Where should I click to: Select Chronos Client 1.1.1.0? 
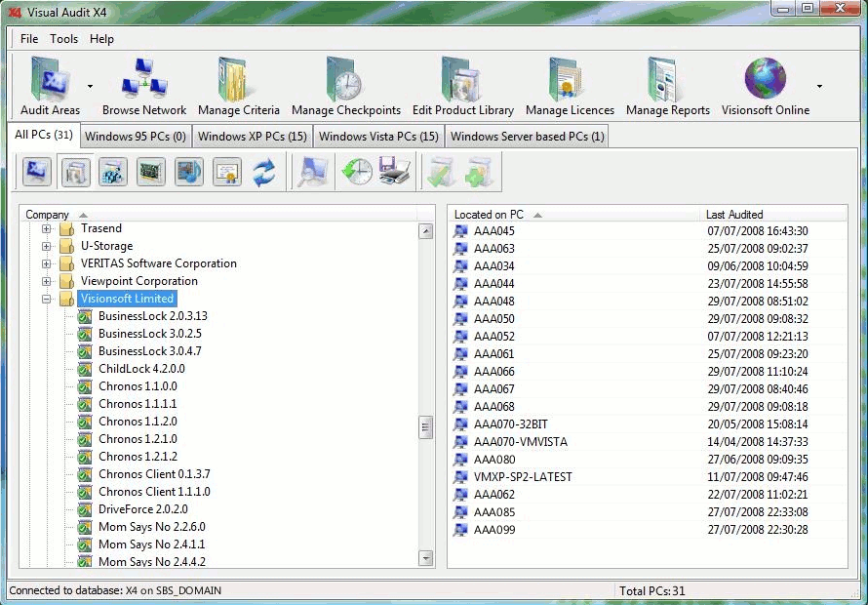point(154,492)
